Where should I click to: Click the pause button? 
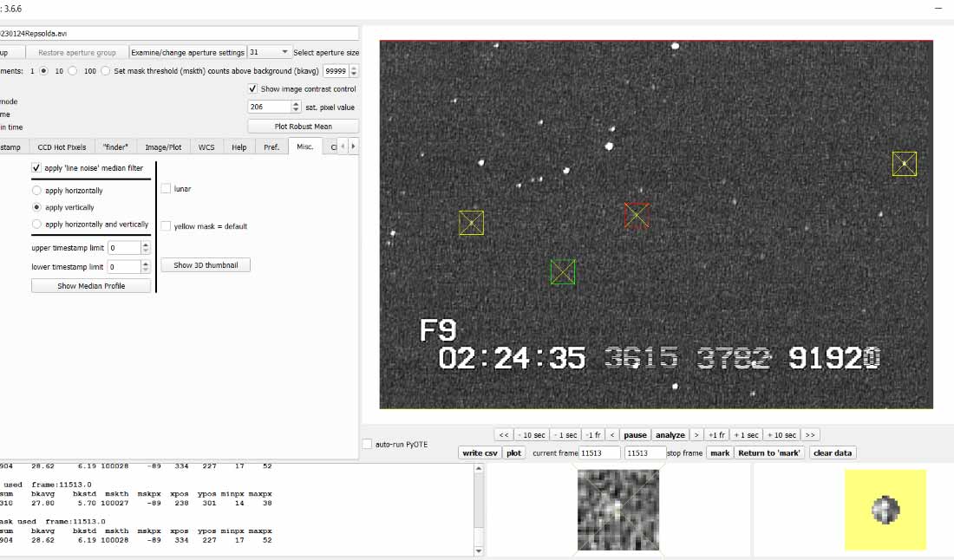pos(635,435)
